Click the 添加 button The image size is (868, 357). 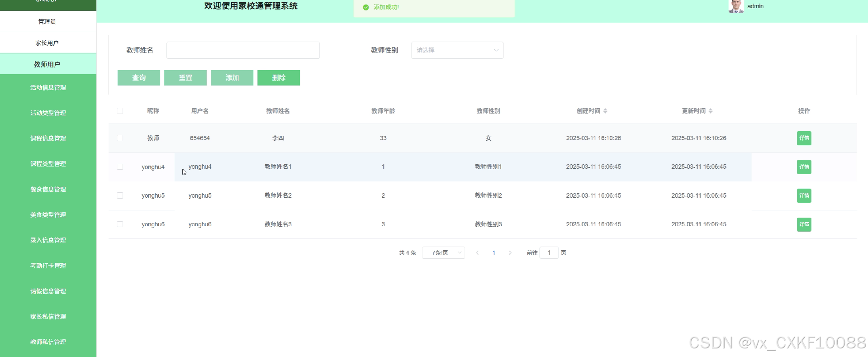pos(232,78)
